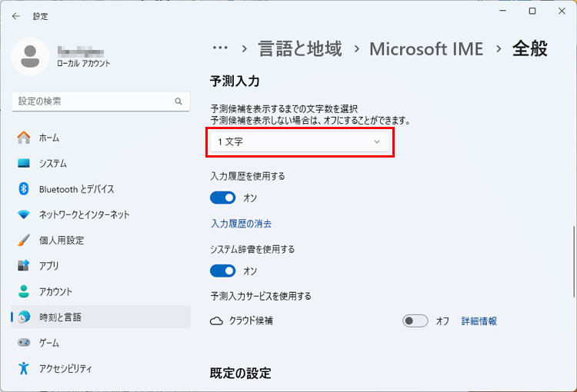Click the Bluetooth icon in sidebar
The width and height of the screenshot is (577, 392).
coord(24,189)
